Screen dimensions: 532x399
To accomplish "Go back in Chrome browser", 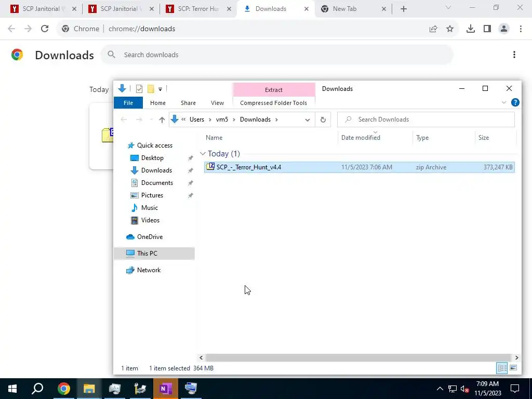I will (11, 29).
